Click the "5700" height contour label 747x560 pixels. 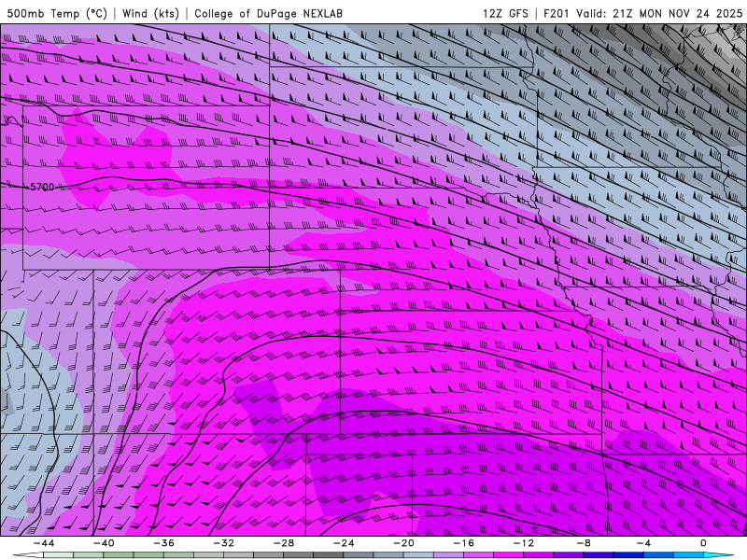tap(42, 188)
